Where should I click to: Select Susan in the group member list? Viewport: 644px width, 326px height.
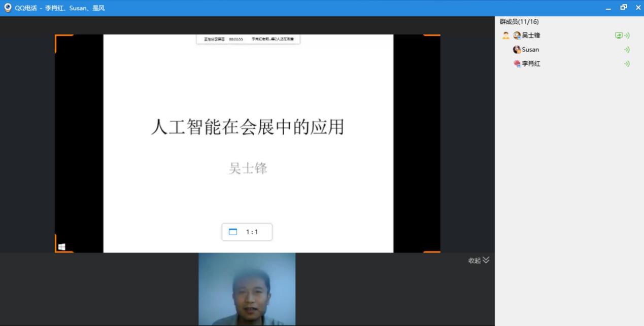(530, 50)
